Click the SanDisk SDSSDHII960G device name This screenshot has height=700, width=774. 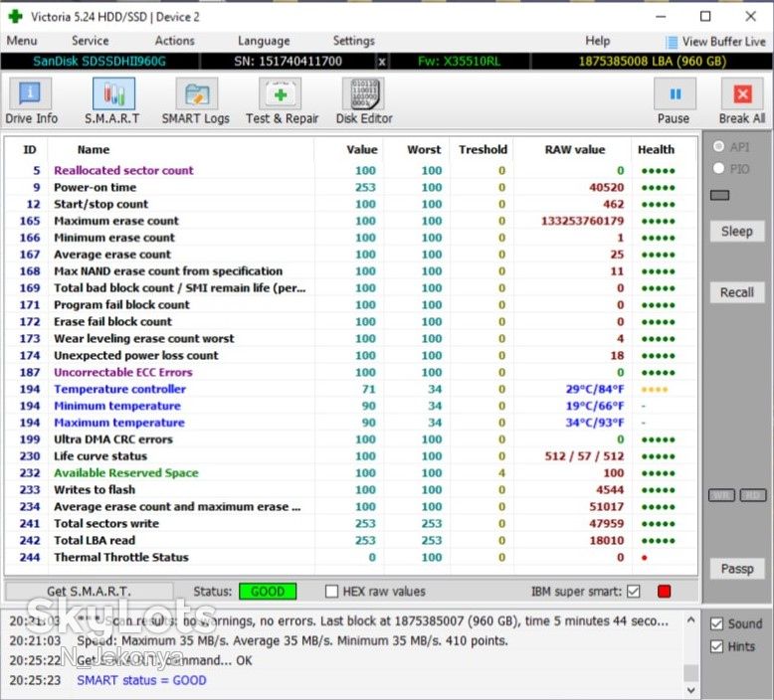point(99,62)
